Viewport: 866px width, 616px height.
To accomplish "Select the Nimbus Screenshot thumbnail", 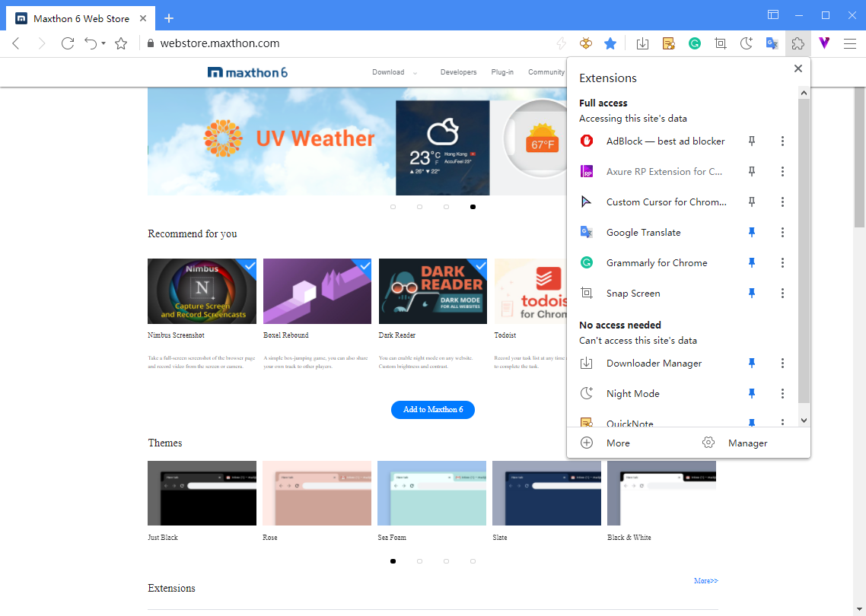I will coord(202,291).
